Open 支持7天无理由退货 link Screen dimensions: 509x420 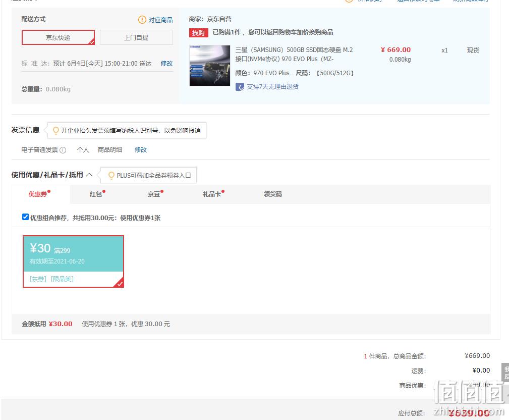[273, 87]
